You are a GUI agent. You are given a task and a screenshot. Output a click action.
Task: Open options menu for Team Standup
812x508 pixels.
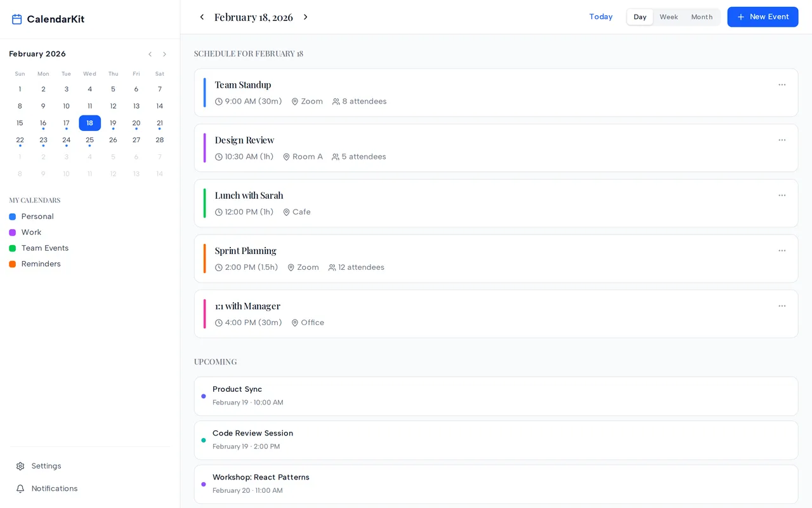[x=782, y=84]
